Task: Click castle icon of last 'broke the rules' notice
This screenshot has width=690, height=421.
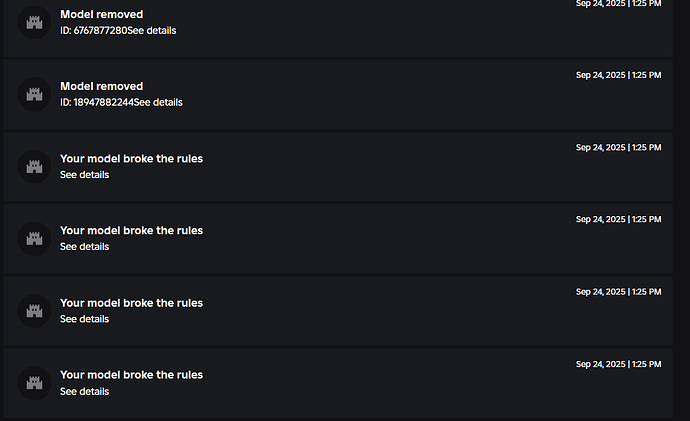Action: (35, 382)
